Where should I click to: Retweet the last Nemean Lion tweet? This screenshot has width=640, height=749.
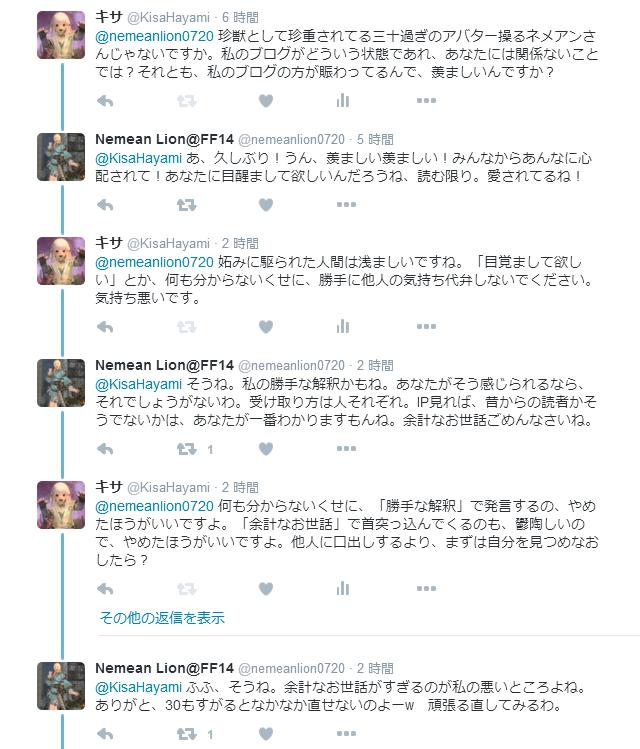pyautogui.click(x=186, y=734)
